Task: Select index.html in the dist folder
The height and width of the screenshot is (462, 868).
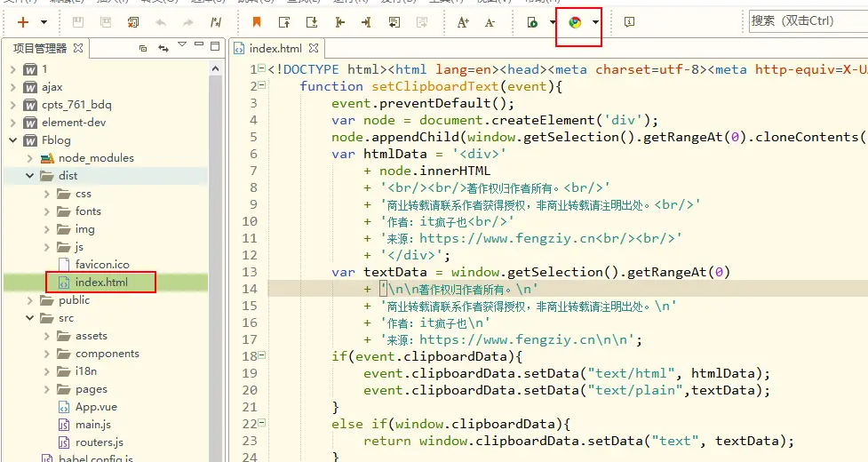Action: (101, 283)
